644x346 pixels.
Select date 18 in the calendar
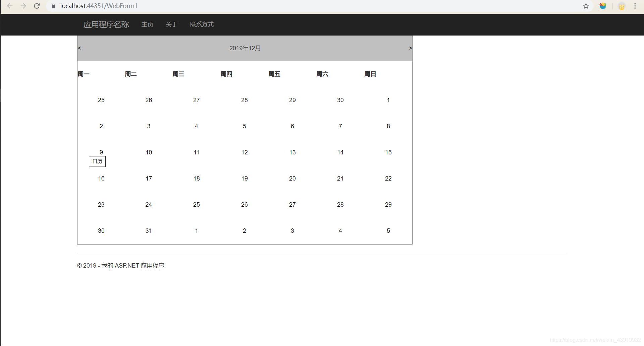coord(197,179)
